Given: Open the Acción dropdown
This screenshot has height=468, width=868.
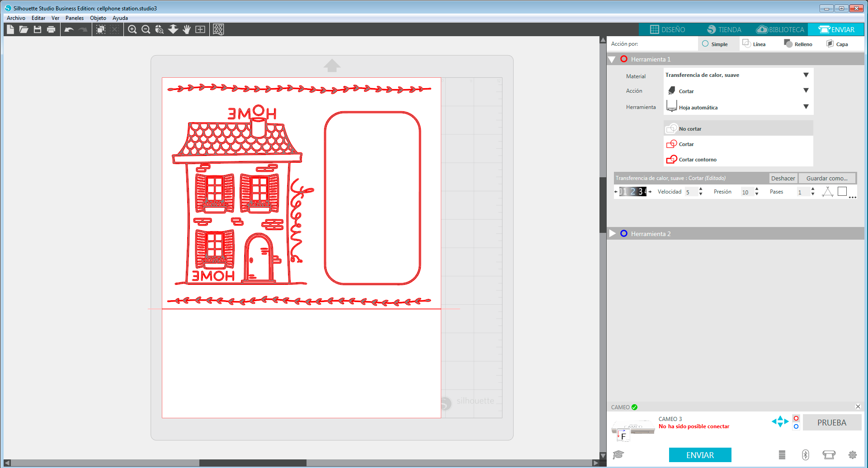Looking at the screenshot, I should click(738, 91).
